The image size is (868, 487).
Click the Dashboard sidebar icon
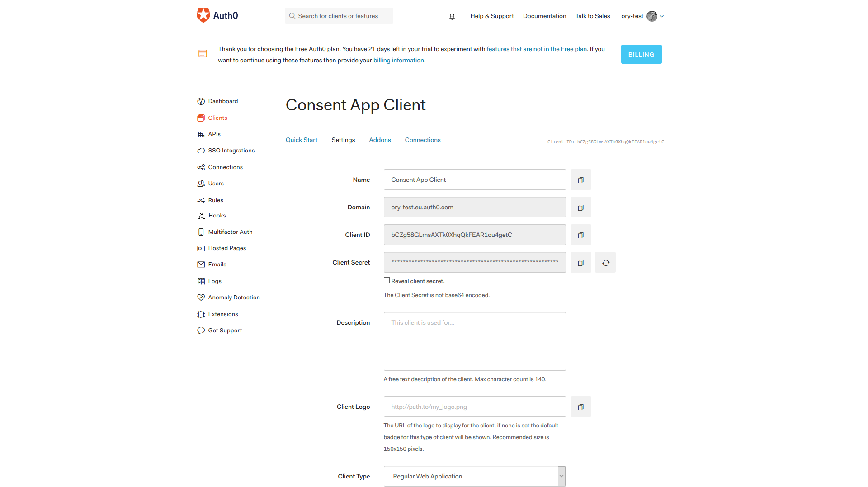click(201, 101)
